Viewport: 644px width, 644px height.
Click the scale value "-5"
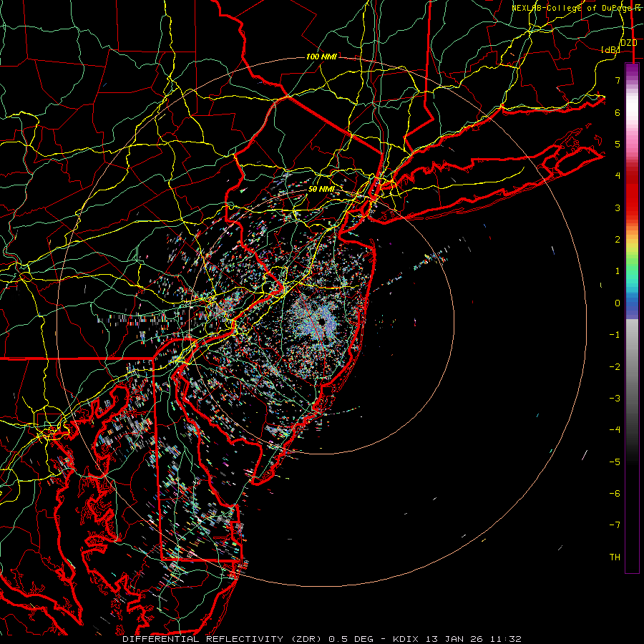[x=615, y=462]
